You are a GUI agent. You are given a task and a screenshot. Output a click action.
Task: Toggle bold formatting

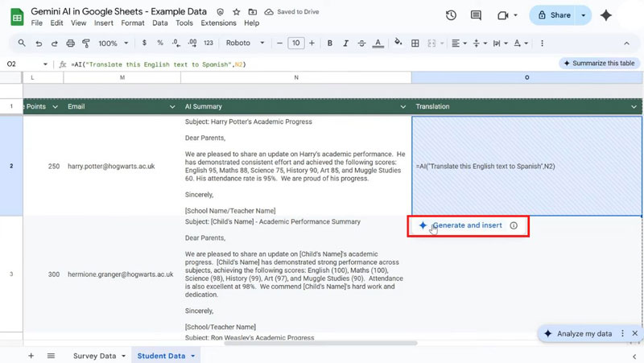click(330, 43)
